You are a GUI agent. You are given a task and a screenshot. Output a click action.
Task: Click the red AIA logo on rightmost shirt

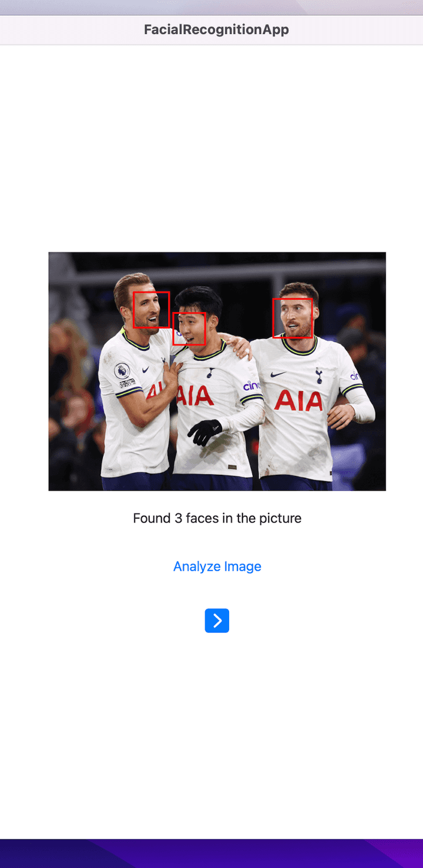[298, 400]
